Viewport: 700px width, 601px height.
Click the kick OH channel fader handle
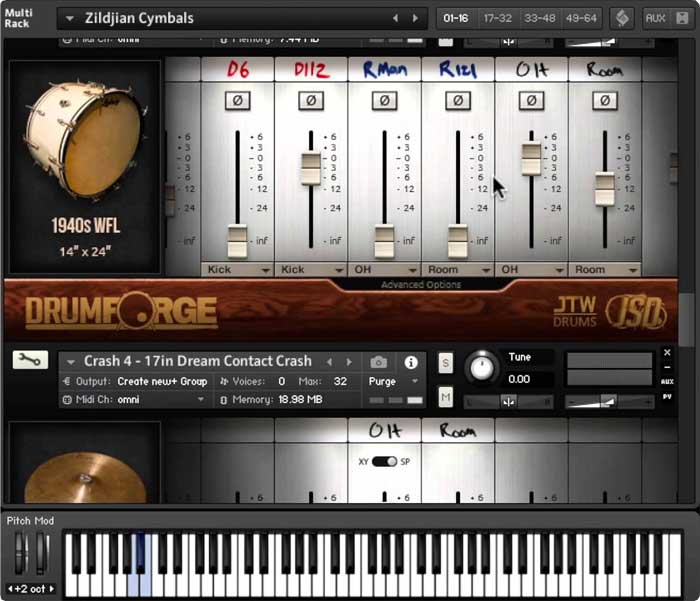(531, 159)
